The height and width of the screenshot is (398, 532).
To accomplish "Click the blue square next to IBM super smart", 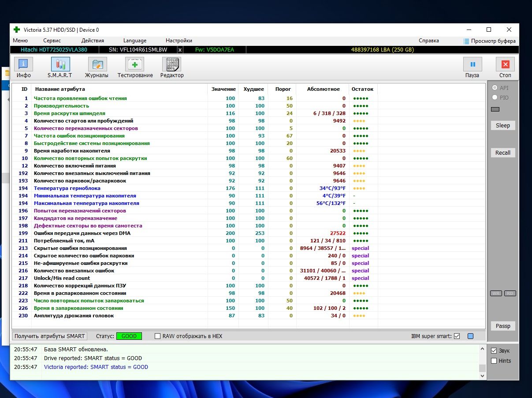I will click(470, 336).
